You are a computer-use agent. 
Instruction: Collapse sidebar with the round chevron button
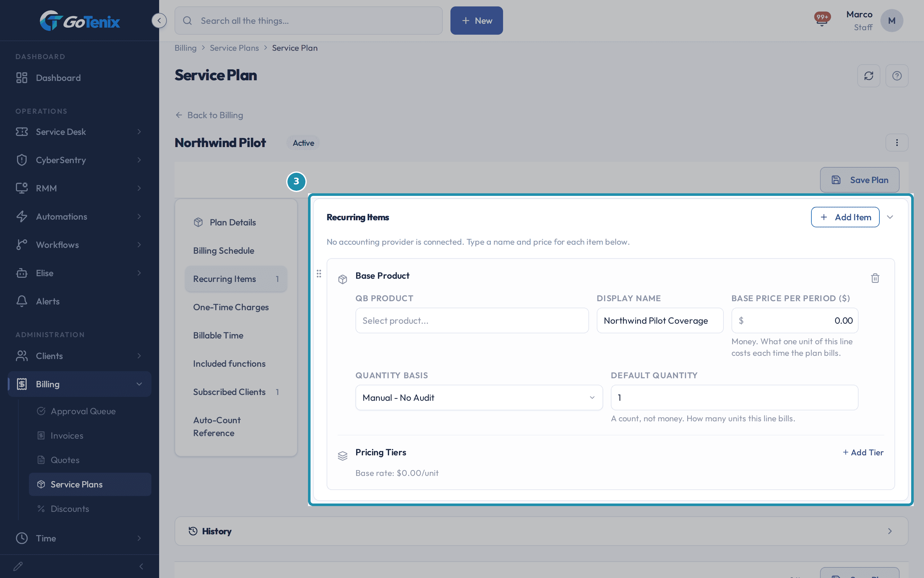click(x=159, y=20)
